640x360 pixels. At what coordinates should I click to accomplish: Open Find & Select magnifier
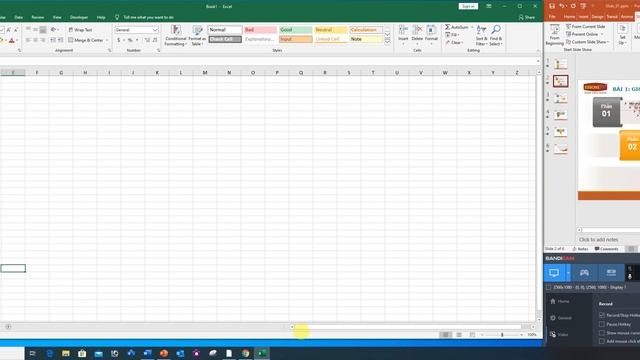point(496,30)
